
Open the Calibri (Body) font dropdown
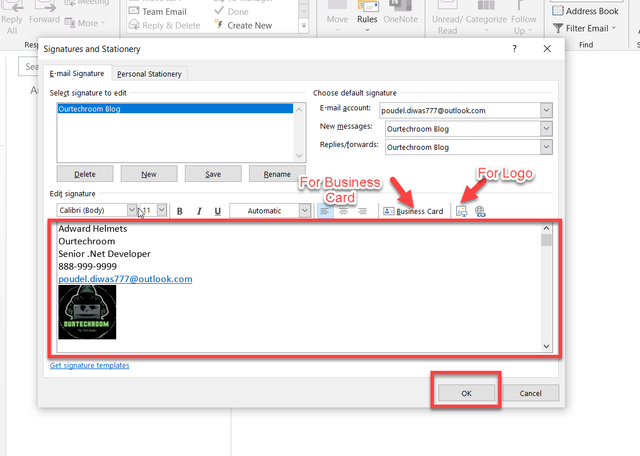click(x=131, y=210)
